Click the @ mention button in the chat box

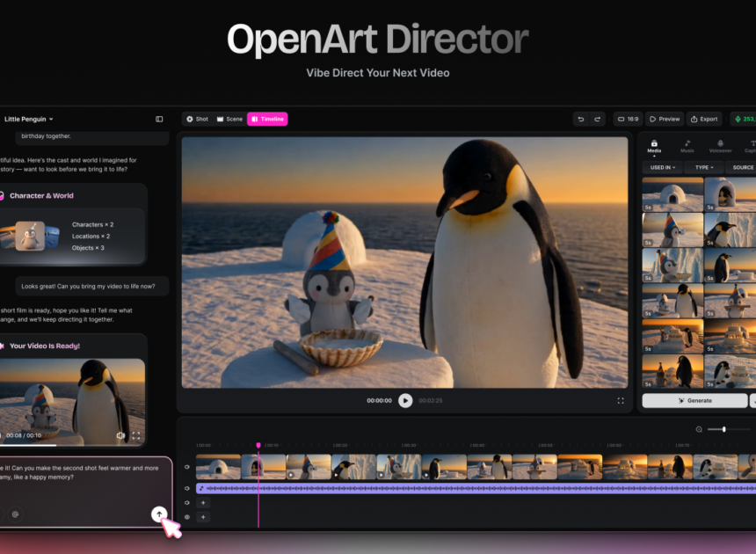(16, 514)
